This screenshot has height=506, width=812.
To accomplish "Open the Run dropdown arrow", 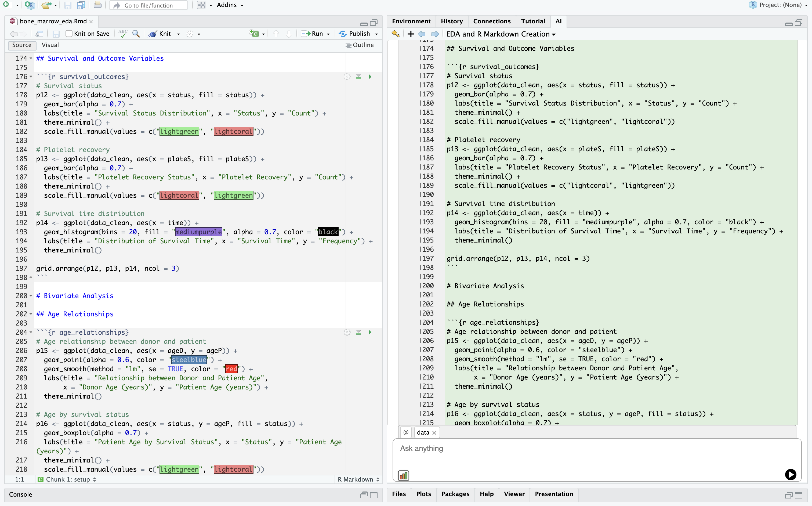I will click(328, 34).
